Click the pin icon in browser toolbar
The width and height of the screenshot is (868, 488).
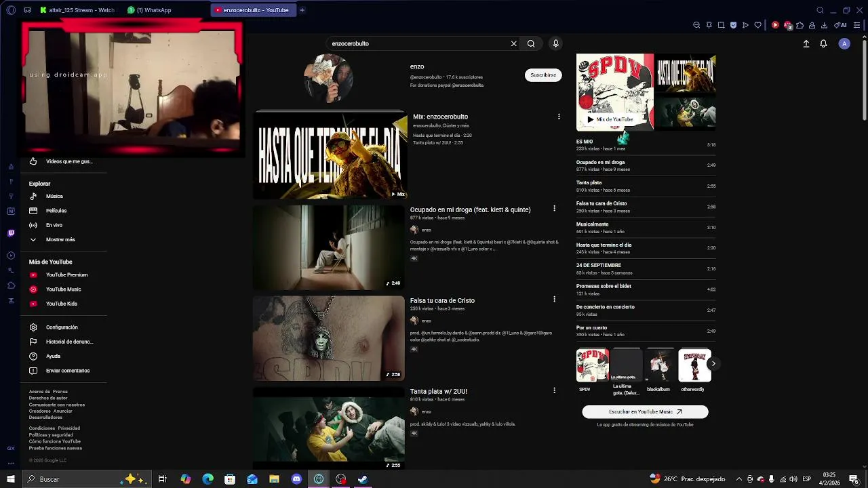pos(709,25)
